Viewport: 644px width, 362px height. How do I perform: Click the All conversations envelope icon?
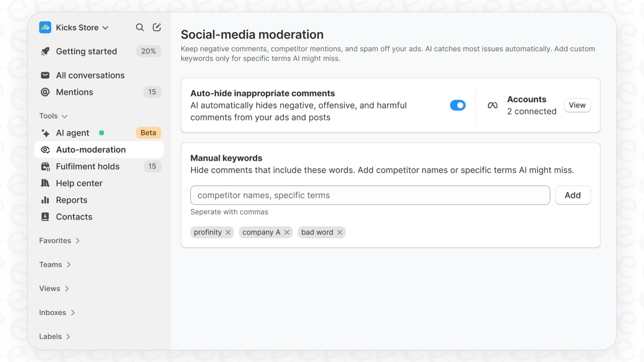[45, 75]
